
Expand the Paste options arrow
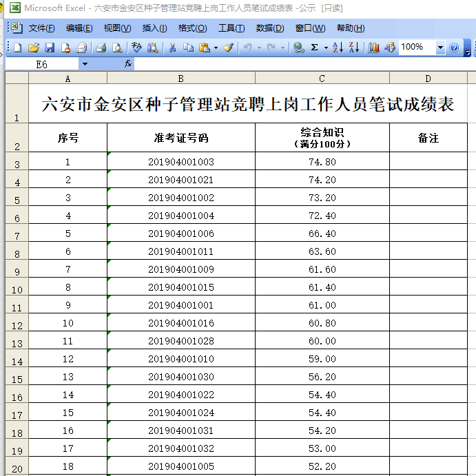point(216,48)
